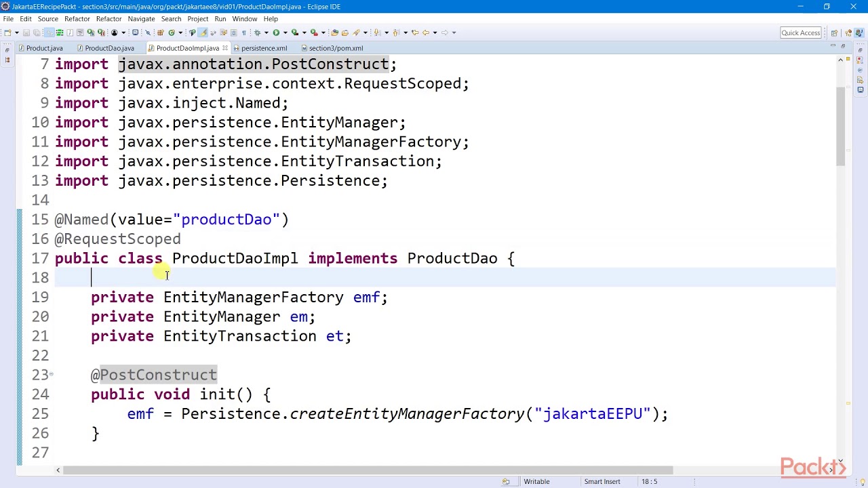868x488 pixels.
Task: Open the Debug dropdown arrow
Action: point(267,33)
